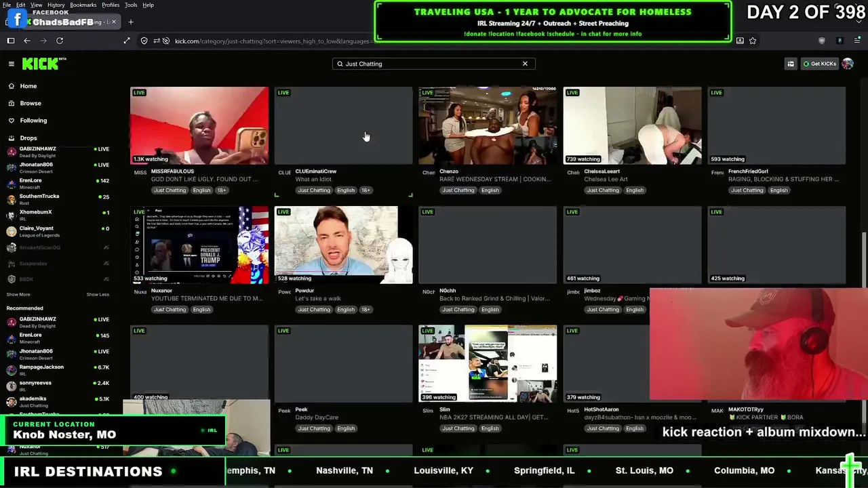The image size is (868, 488).
Task: Click 'Let's take a walk' stream title
Action: pos(318,299)
